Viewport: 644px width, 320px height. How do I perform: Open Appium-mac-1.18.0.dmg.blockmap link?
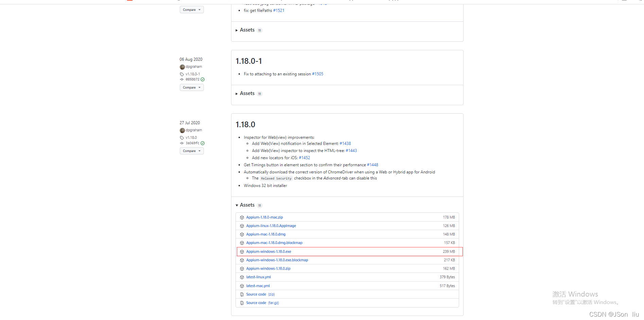[274, 243]
